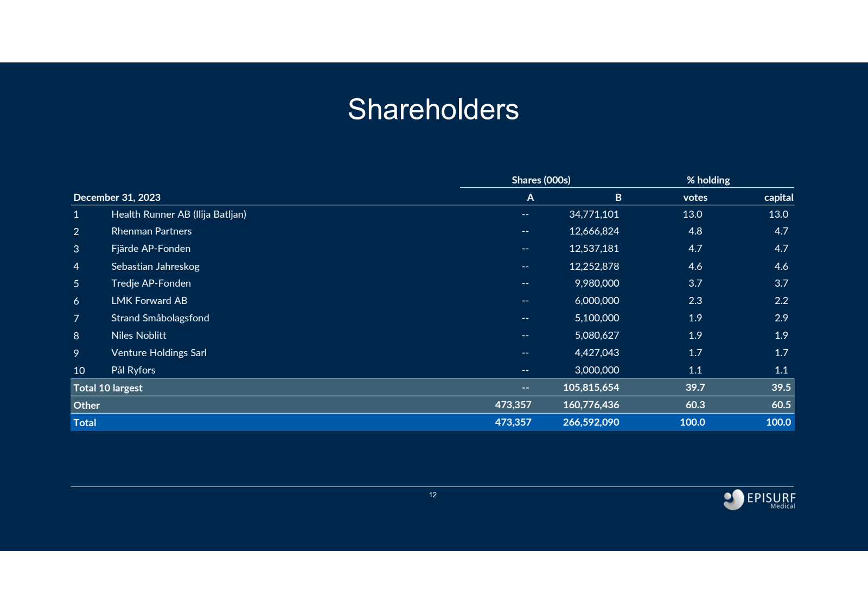
Task: Click the votes percentage 39.7
Action: click(695, 387)
